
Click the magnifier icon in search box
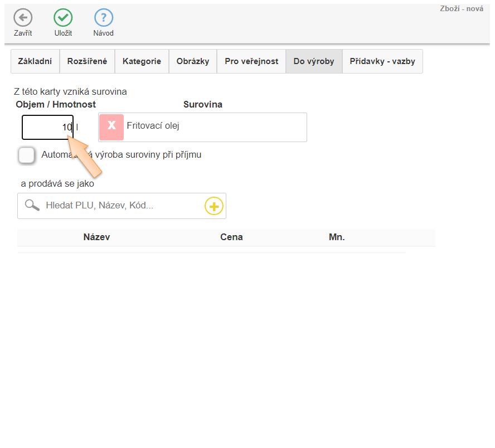[x=32, y=206]
